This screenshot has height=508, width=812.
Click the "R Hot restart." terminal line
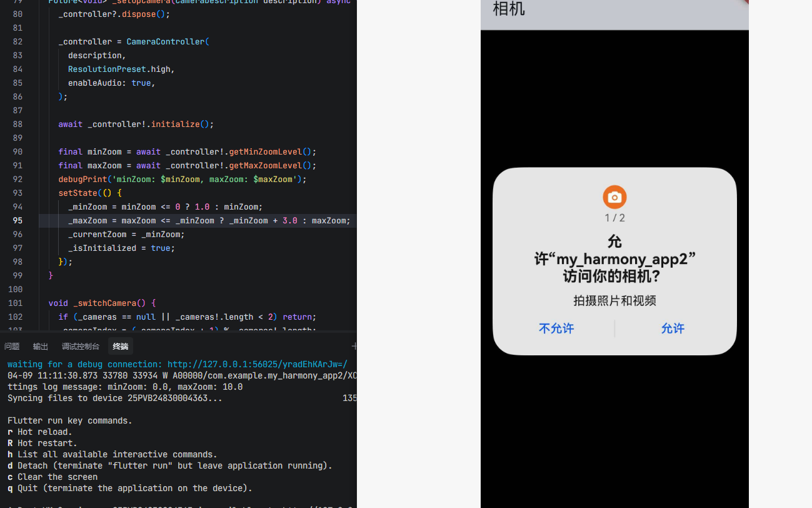(43, 443)
